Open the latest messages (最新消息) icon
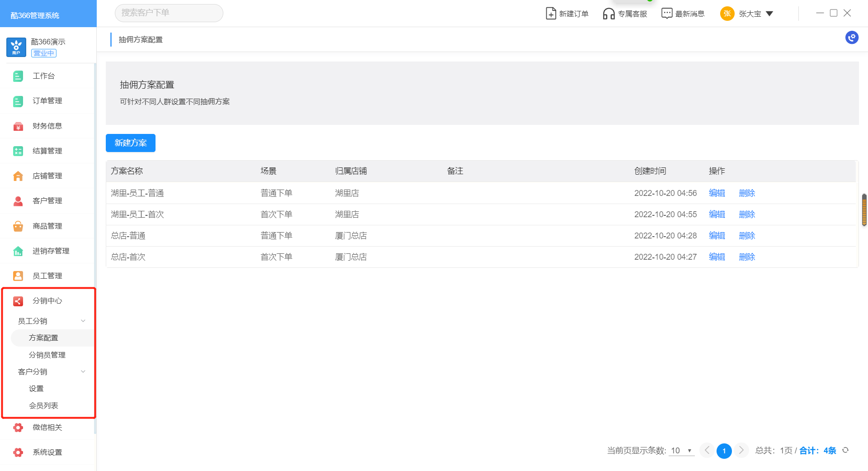Screen dimensions: 868x471 click(667, 14)
